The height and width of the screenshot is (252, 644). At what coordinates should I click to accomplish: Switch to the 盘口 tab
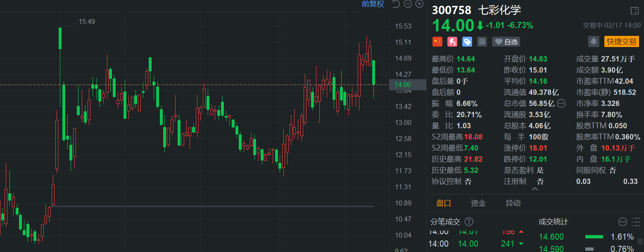[x=444, y=203]
